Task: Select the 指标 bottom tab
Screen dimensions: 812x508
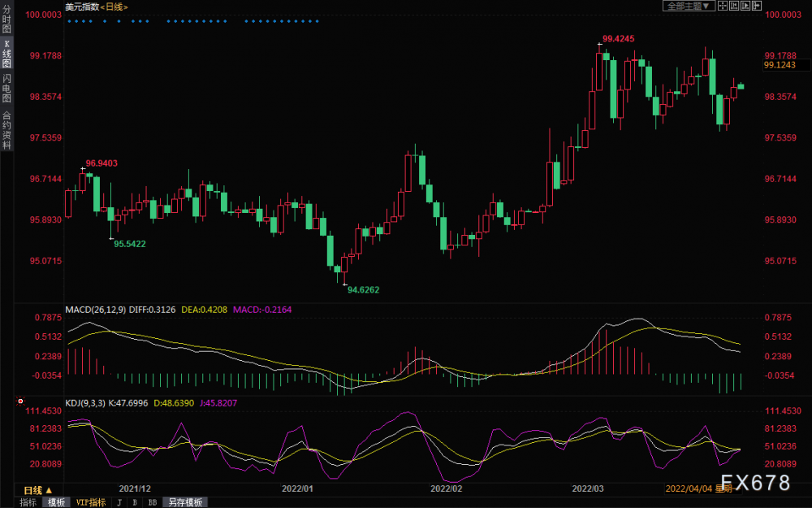Action: pos(28,502)
